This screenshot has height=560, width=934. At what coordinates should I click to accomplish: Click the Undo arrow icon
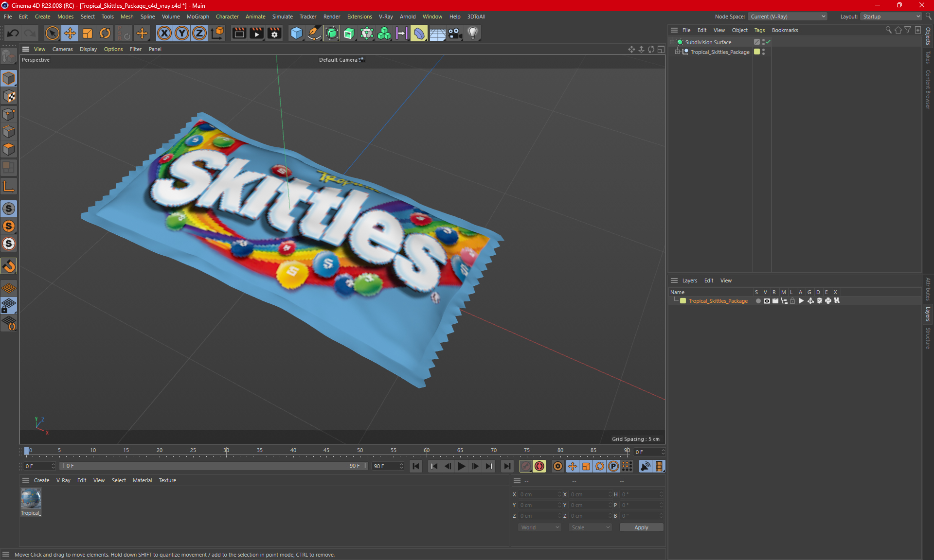coord(13,33)
